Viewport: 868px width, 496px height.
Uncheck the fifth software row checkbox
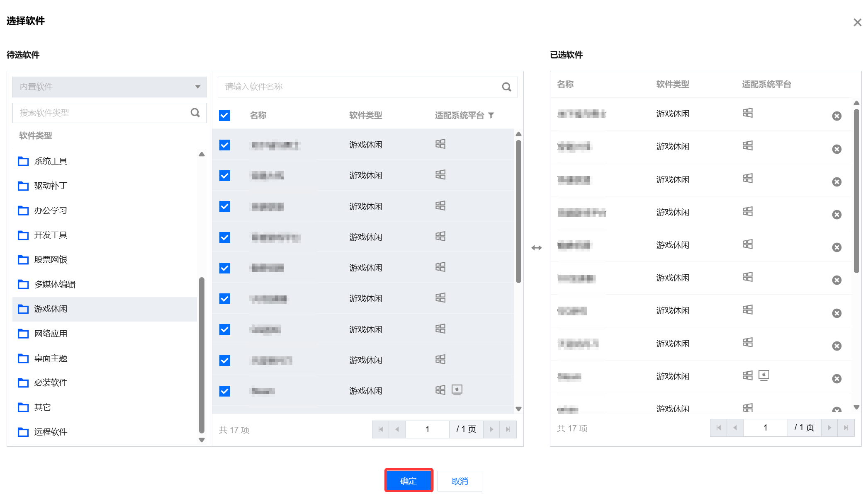(x=225, y=268)
